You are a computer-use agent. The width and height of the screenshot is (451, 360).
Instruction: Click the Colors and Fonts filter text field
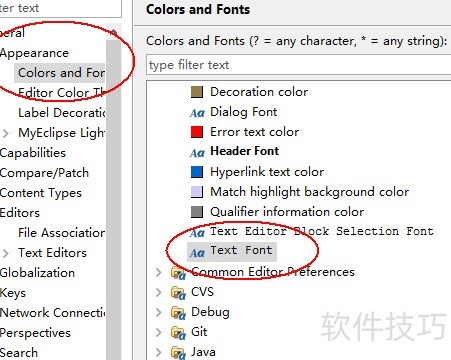tap(298, 65)
